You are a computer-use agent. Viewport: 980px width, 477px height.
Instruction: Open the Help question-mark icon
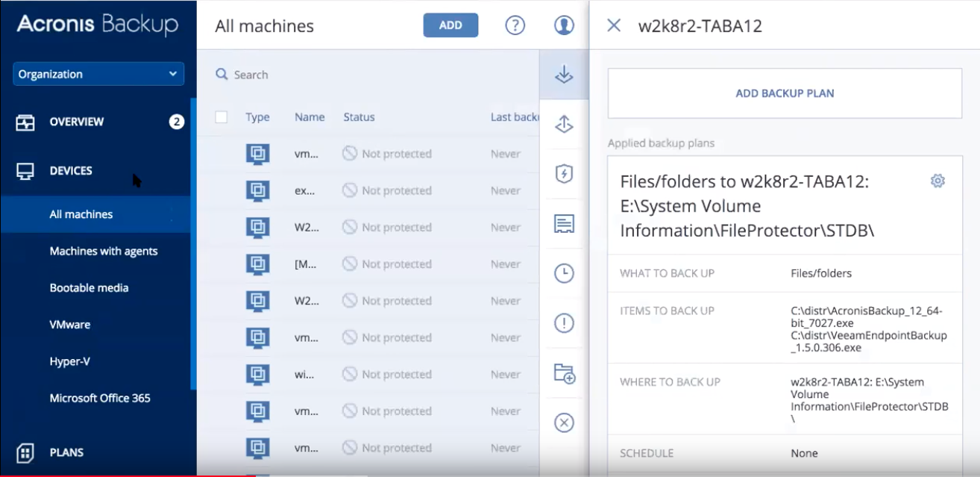(x=515, y=25)
